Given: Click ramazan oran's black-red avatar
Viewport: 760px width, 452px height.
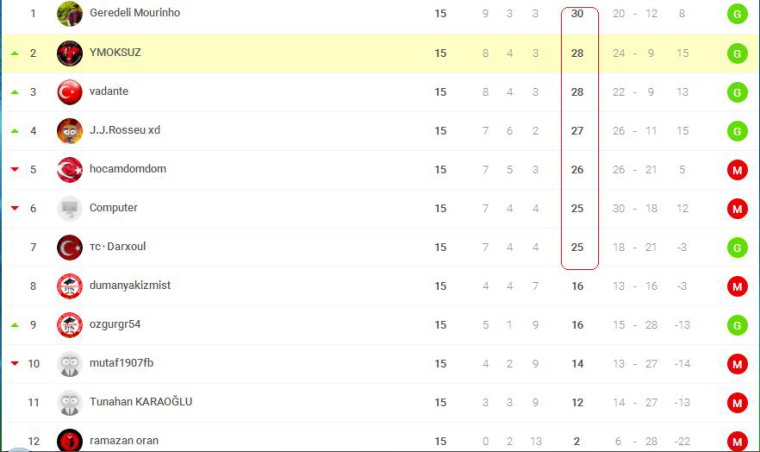Looking at the screenshot, I should point(69,440).
